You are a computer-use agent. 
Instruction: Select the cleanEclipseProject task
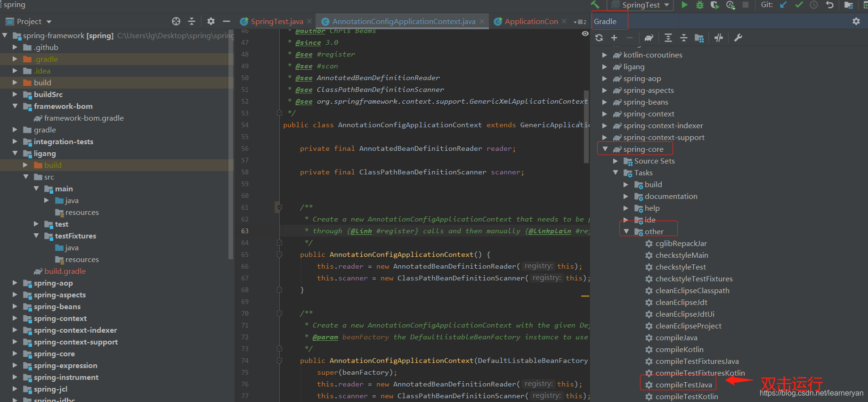click(688, 326)
